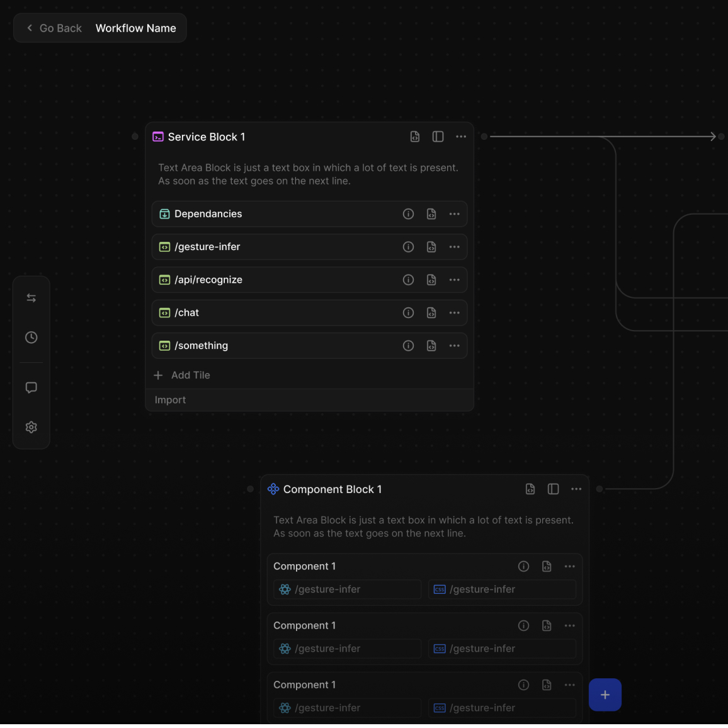Open the settings gear in left sidebar

[31, 427]
